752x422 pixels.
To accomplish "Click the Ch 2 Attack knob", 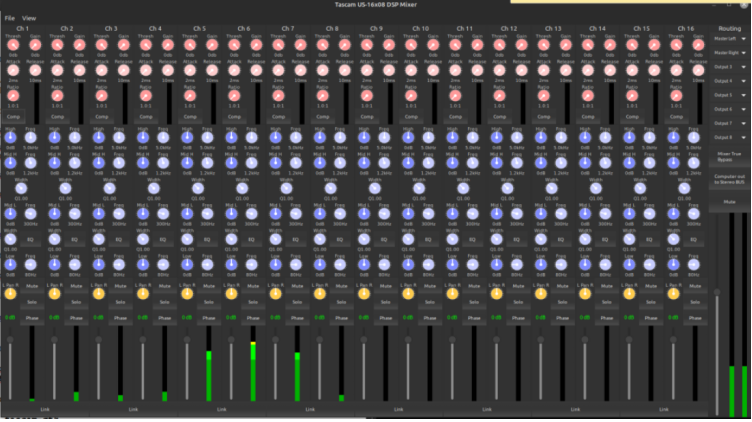I will tap(57, 70).
